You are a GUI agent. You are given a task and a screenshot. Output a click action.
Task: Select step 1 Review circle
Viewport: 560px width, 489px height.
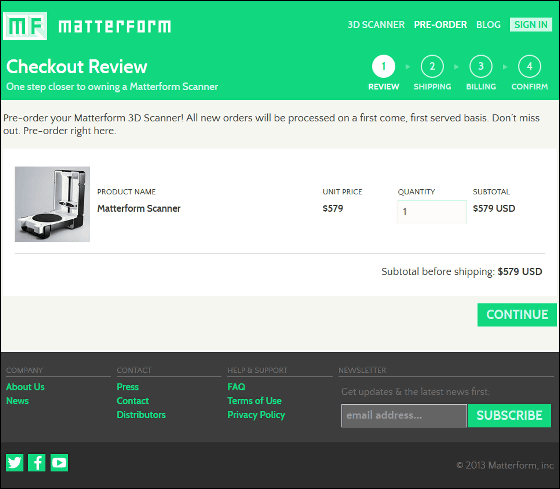(384, 66)
